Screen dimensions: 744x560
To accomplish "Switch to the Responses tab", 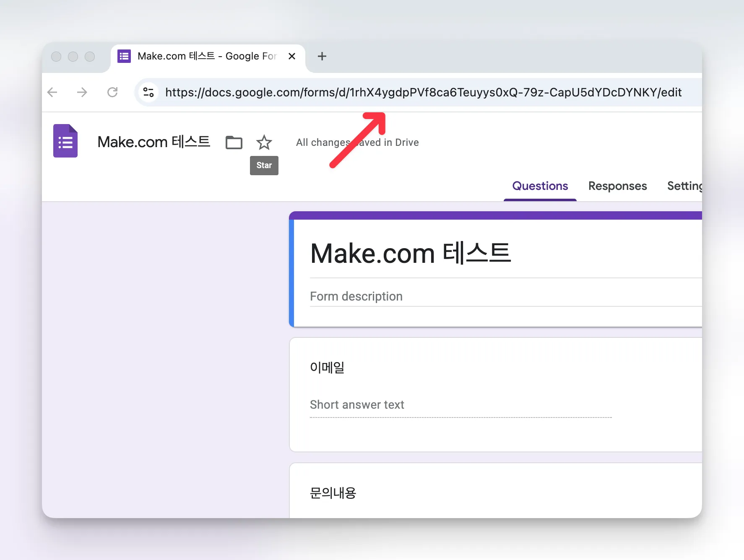I will click(617, 186).
